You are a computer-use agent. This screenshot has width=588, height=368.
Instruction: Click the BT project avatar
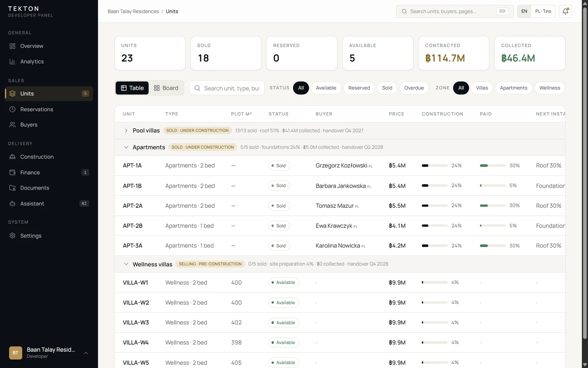tap(15, 353)
